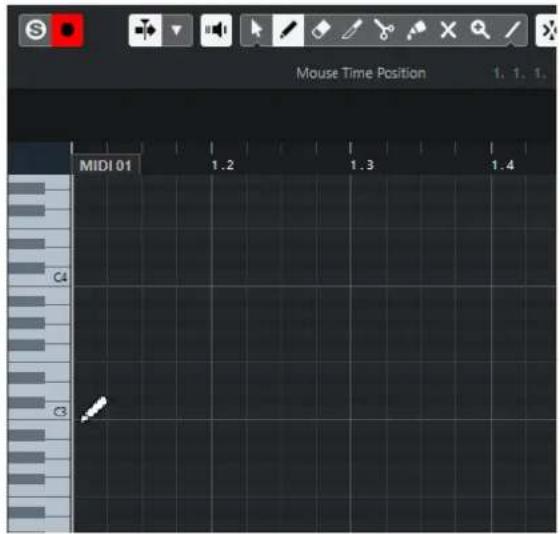The height and width of the screenshot is (534, 560).
Task: Select the Line tool
Action: click(512, 30)
